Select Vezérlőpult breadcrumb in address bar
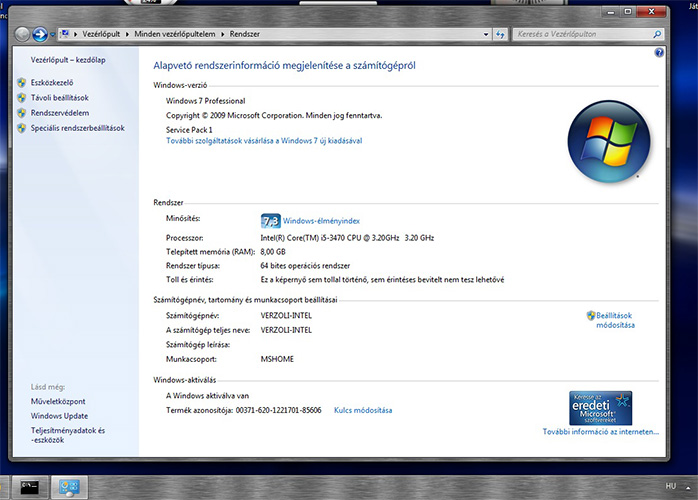This screenshot has height=500, width=698. (x=101, y=34)
